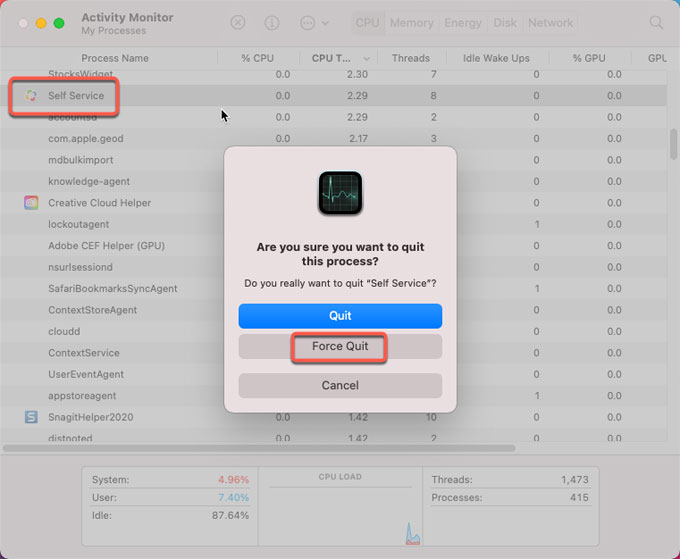680x559 pixels.
Task: Select the lockoutagent process
Action: (78, 224)
